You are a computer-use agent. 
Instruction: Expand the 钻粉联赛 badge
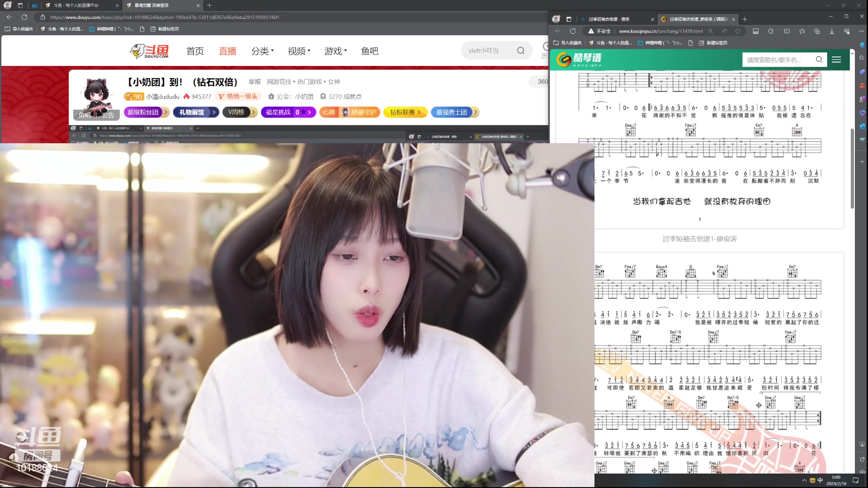(x=405, y=113)
